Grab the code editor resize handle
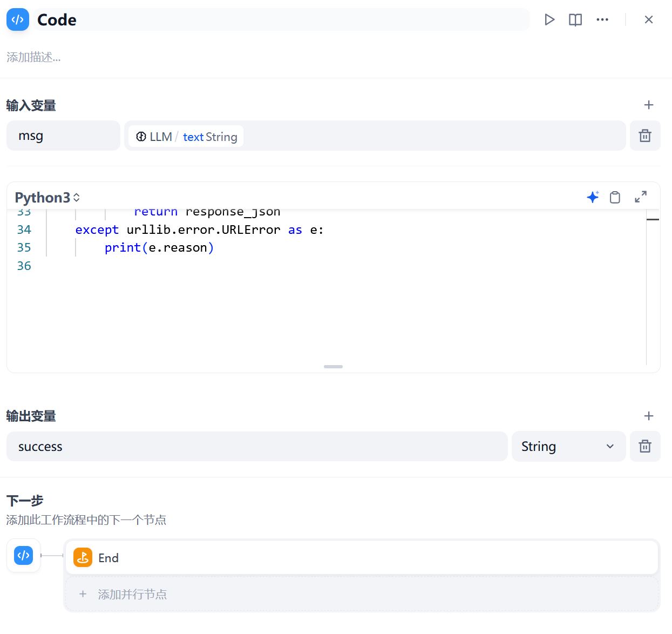 click(333, 367)
